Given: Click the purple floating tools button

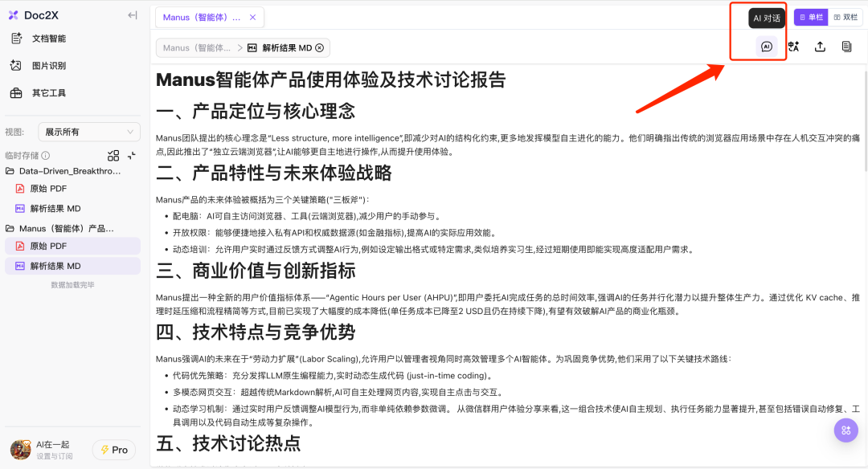Looking at the screenshot, I should pyautogui.click(x=845, y=430).
